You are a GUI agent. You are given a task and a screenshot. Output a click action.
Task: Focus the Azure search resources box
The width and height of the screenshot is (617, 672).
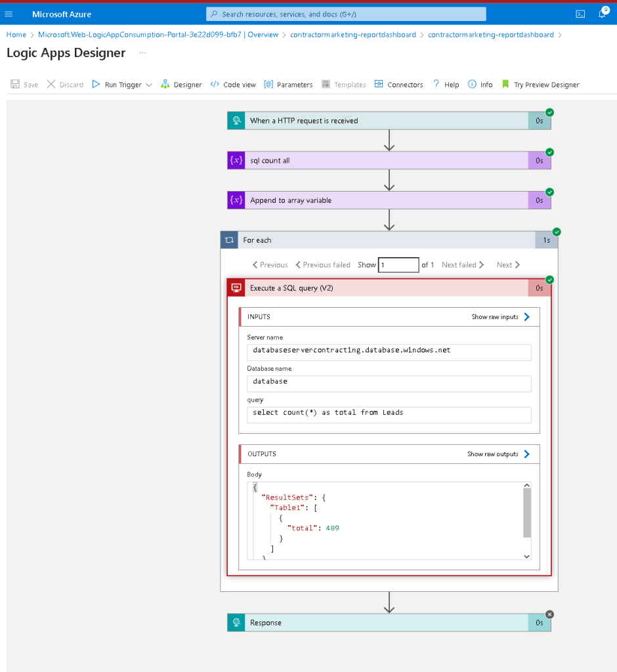[x=346, y=14]
